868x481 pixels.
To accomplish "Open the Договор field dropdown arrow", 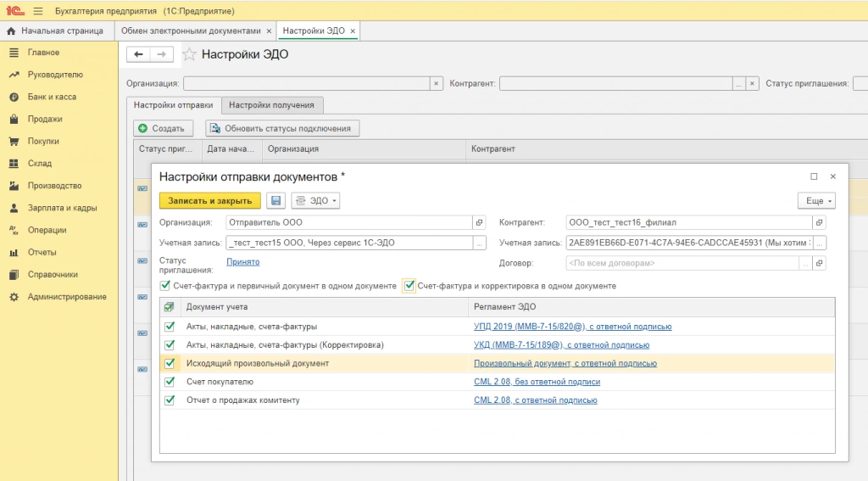I will tap(806, 264).
